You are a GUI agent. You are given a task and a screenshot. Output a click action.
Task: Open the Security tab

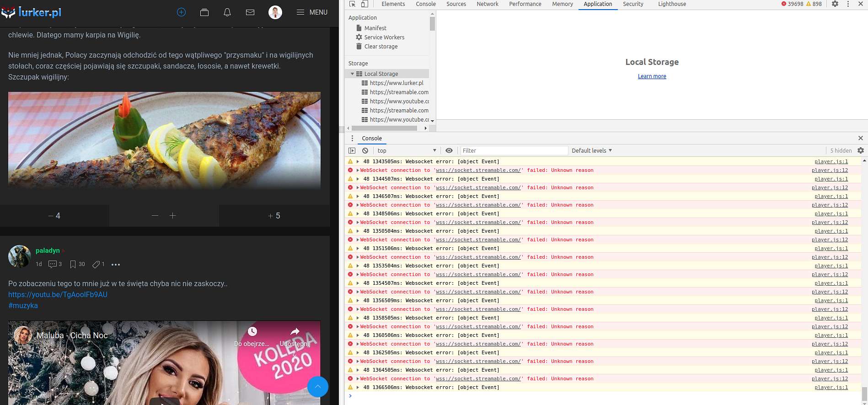point(633,4)
